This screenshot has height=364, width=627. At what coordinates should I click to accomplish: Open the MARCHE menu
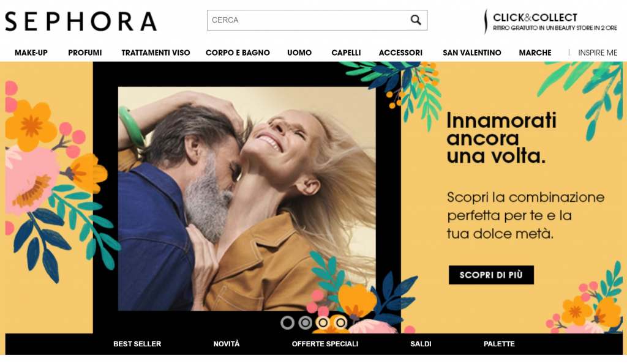click(x=535, y=53)
